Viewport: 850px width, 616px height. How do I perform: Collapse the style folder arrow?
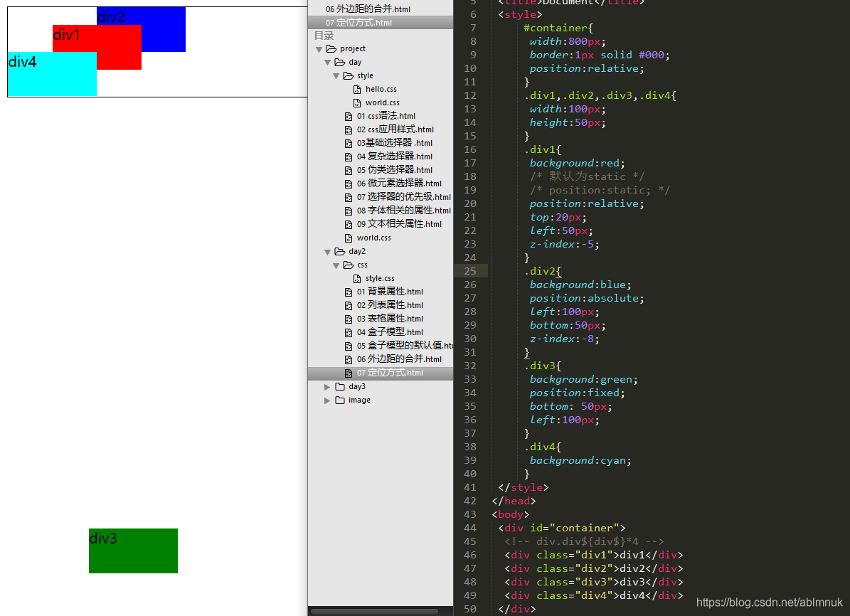(336, 76)
